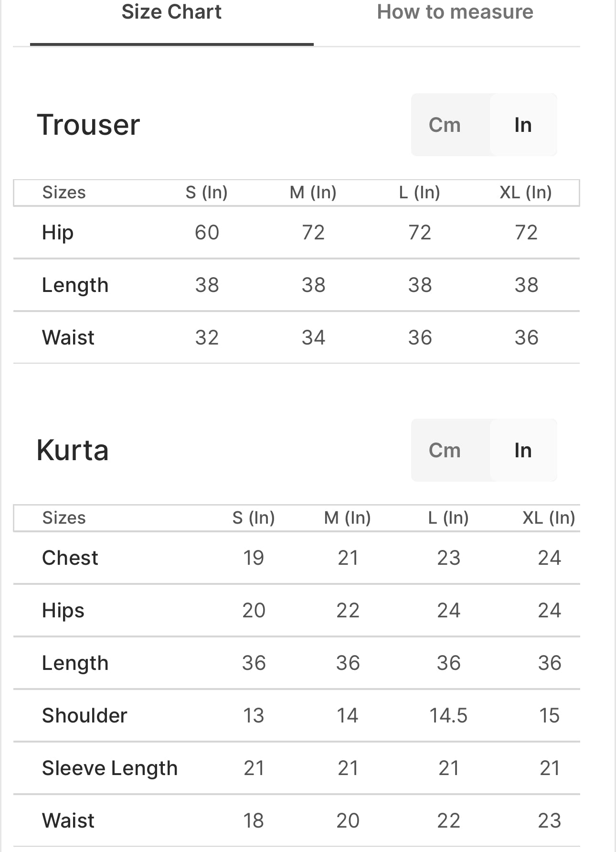
Task: Select the Trouser Hip row label
Action: (x=58, y=233)
